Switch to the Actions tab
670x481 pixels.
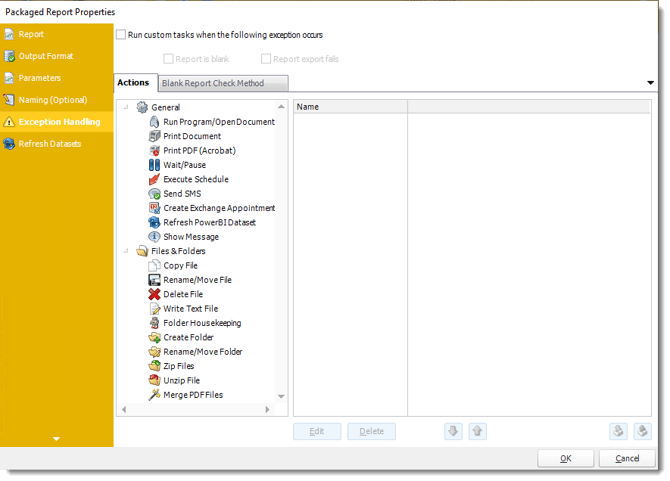[x=133, y=83]
